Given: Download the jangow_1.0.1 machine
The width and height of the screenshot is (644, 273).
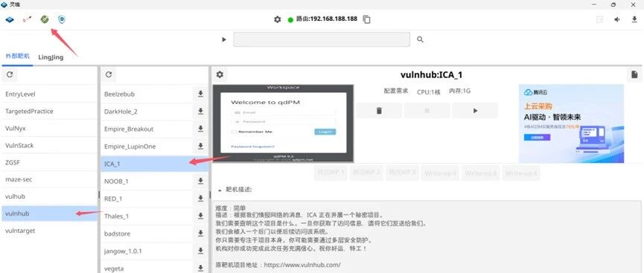Looking at the screenshot, I should coord(200,251).
